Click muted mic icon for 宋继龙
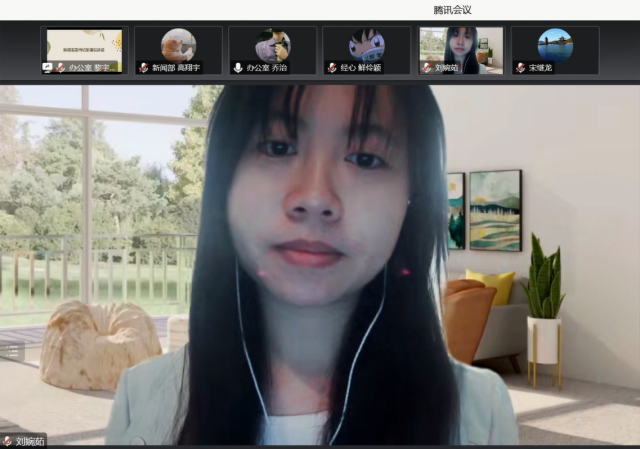640x449 pixels. (x=520, y=68)
